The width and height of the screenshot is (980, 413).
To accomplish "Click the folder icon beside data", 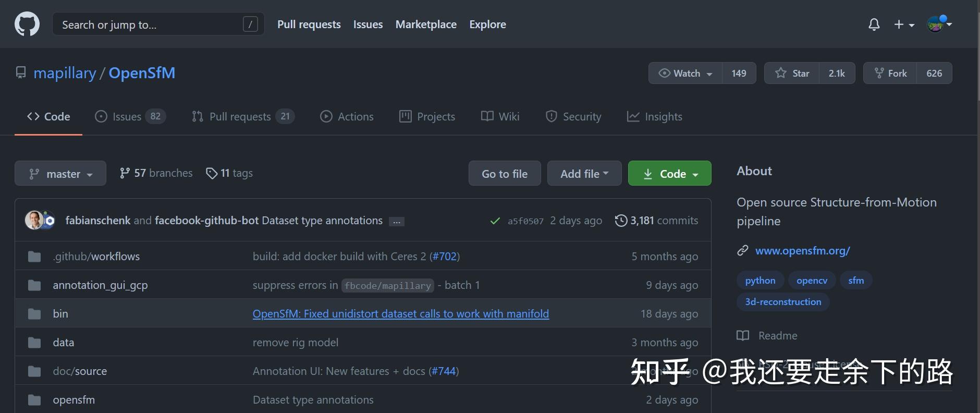I will pyautogui.click(x=34, y=342).
